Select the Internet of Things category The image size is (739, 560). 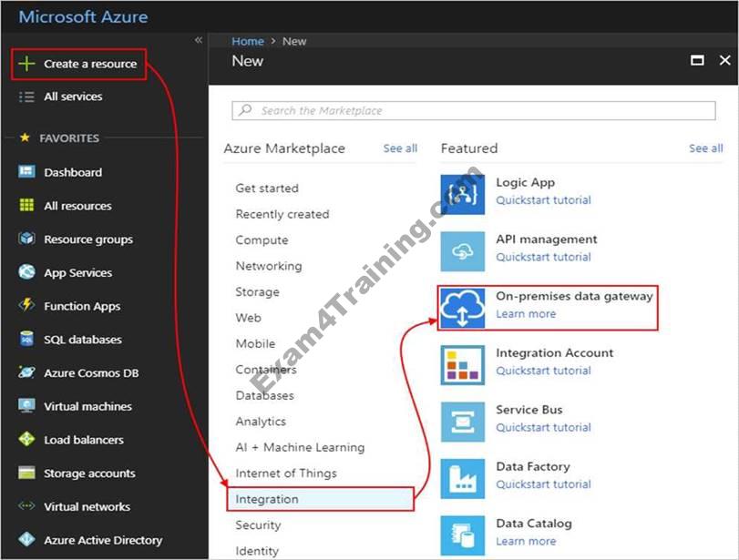pos(286,473)
